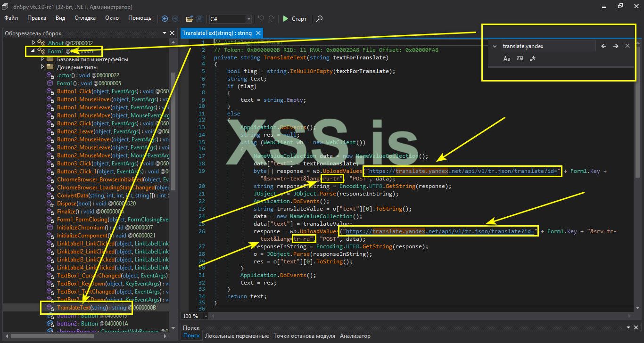Image resolution: width=644 pixels, height=343 pixels.
Task: Click the navigate back arrow in toolbar
Action: pyautogui.click(x=165, y=19)
